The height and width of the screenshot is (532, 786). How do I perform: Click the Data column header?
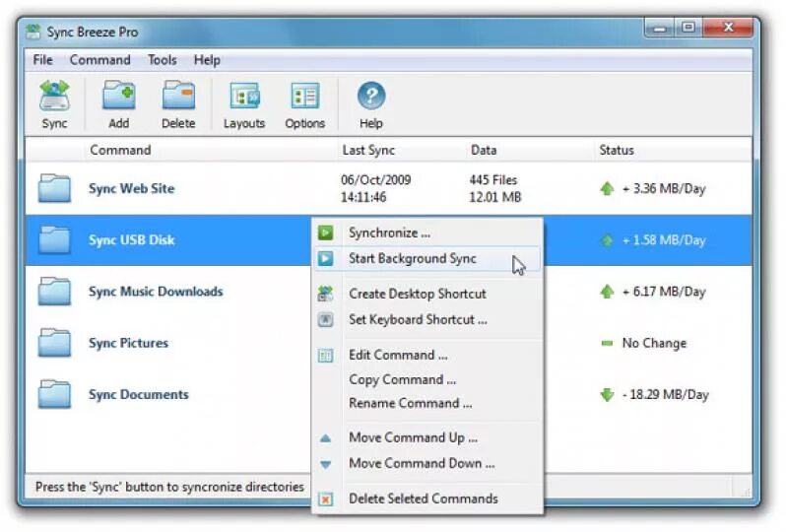tap(484, 150)
